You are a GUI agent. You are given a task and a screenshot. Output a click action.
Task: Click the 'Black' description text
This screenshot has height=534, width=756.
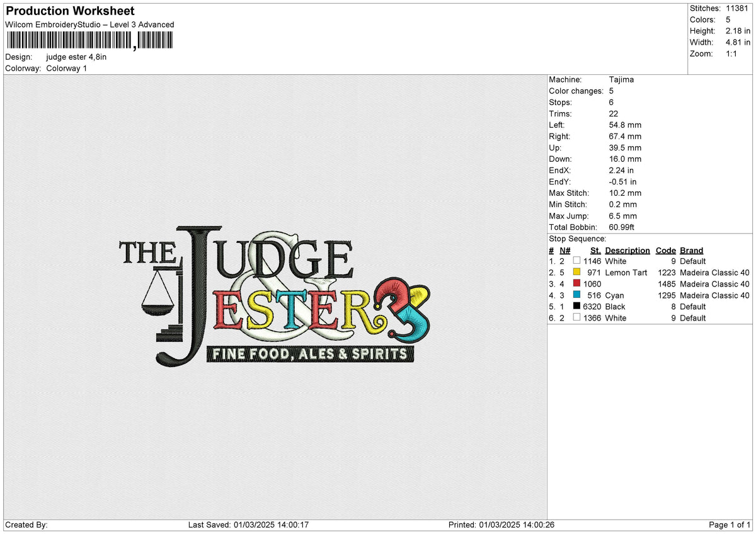pos(615,306)
